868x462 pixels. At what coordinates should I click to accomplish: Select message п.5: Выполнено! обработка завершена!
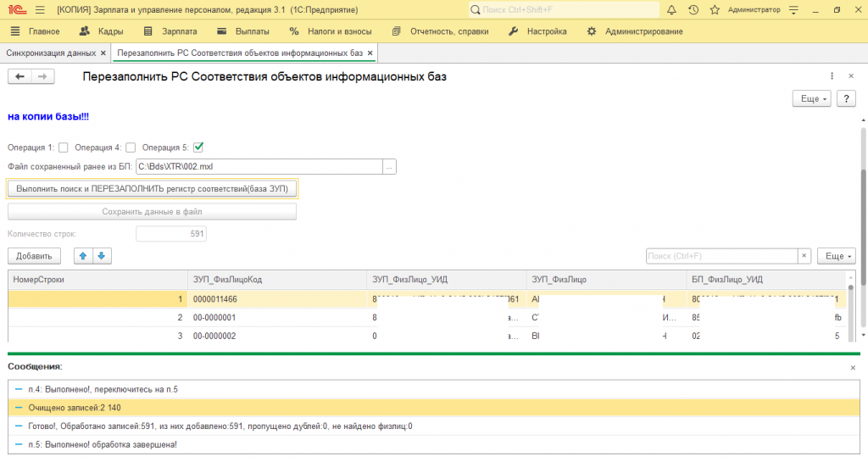434,444
